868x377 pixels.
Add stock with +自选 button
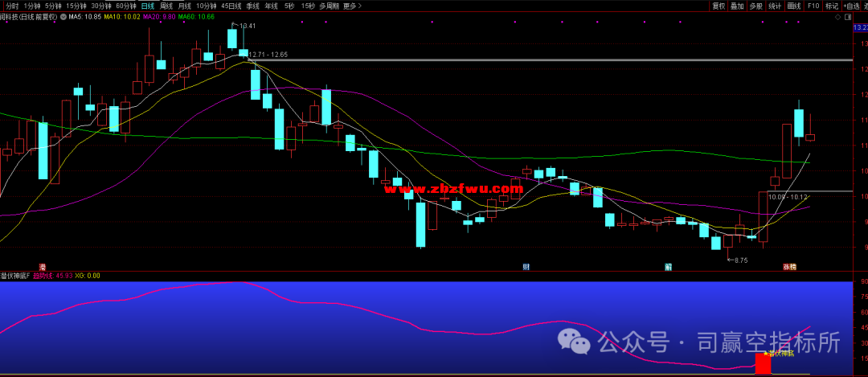pyautogui.click(x=850, y=6)
